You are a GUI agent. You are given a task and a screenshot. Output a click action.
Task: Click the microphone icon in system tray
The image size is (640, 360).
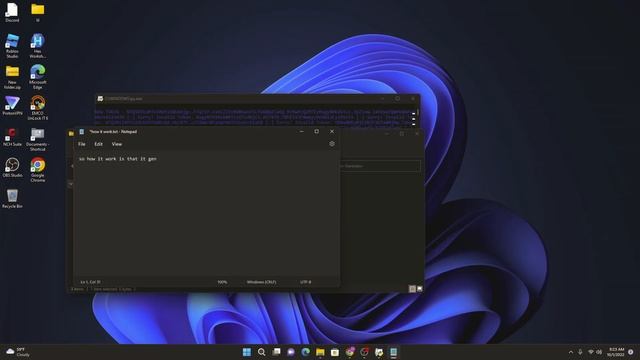pos(580,352)
